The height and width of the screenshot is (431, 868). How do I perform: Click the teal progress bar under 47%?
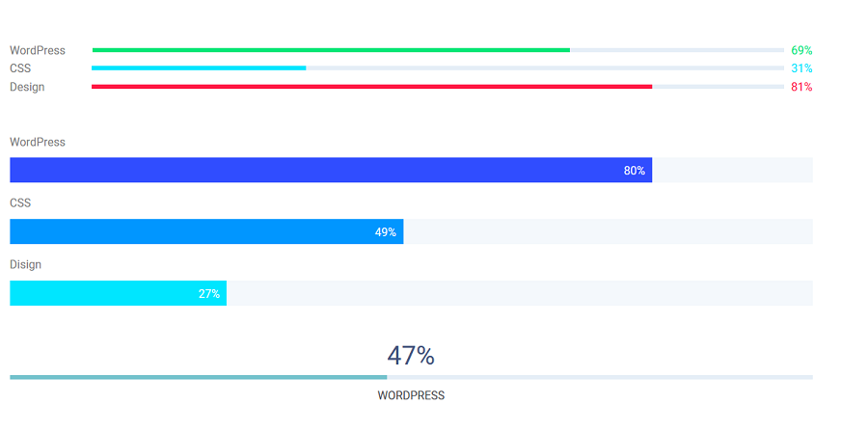[198, 377]
